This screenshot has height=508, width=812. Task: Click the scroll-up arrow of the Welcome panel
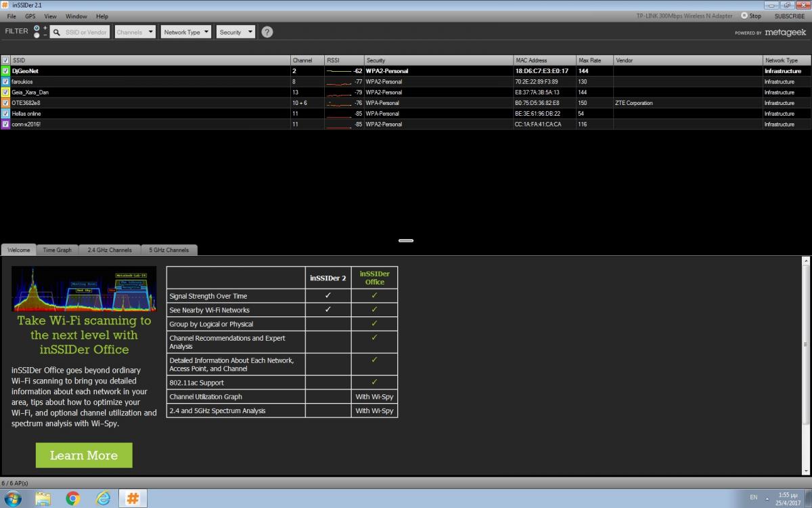[805, 260]
